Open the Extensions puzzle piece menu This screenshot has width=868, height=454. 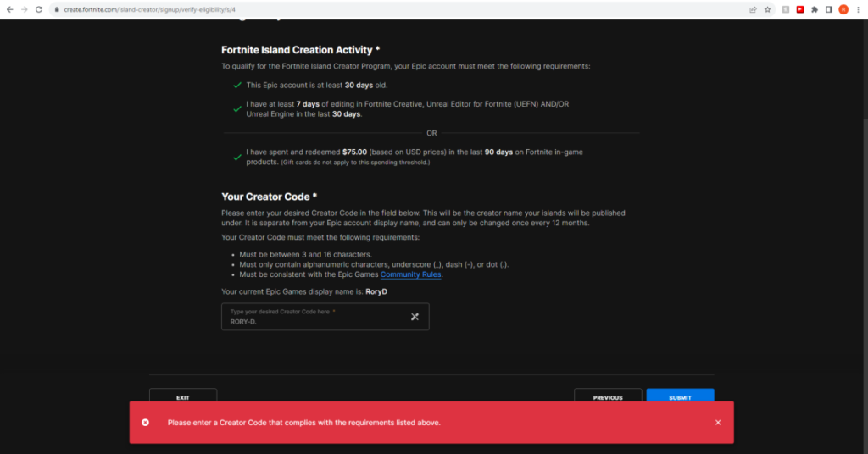815,9
